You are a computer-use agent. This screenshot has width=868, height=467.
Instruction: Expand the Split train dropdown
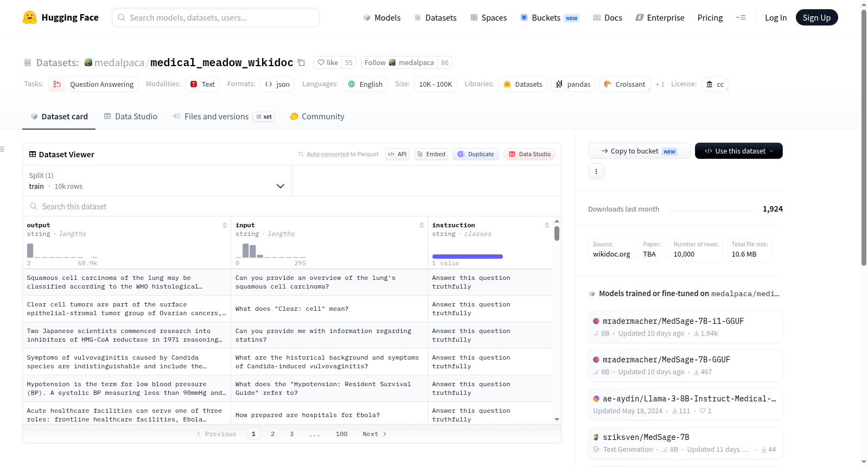(x=157, y=181)
